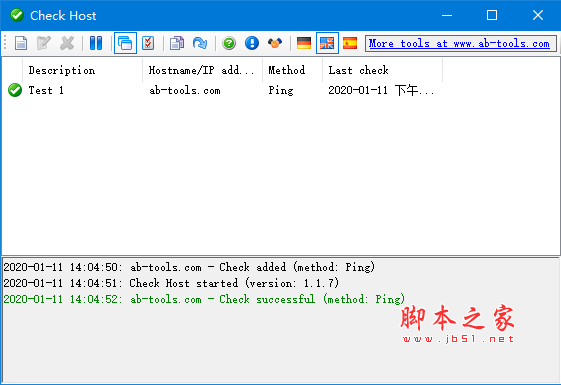Open help with green question mark icon
561x385 pixels.
(229, 43)
